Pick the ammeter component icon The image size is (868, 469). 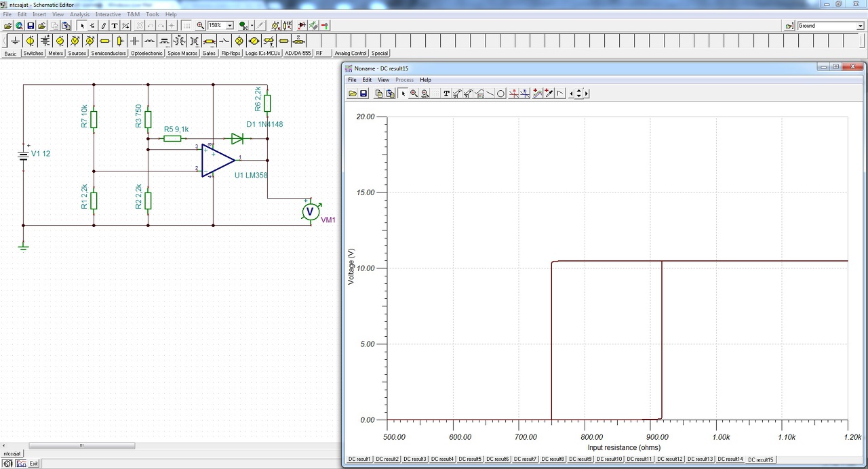point(90,41)
